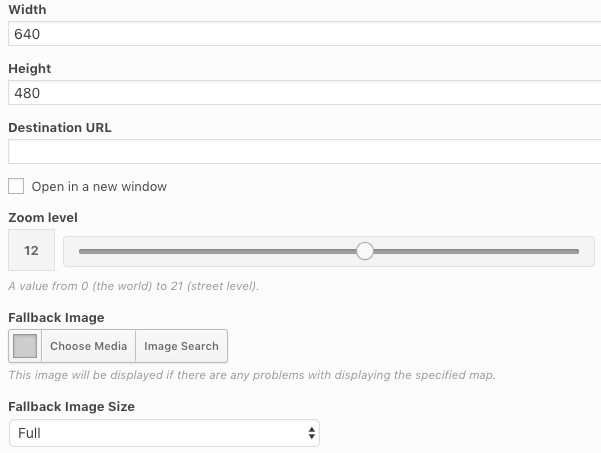The height and width of the screenshot is (453, 601).
Task: Click the Height field label
Action: 30,69
